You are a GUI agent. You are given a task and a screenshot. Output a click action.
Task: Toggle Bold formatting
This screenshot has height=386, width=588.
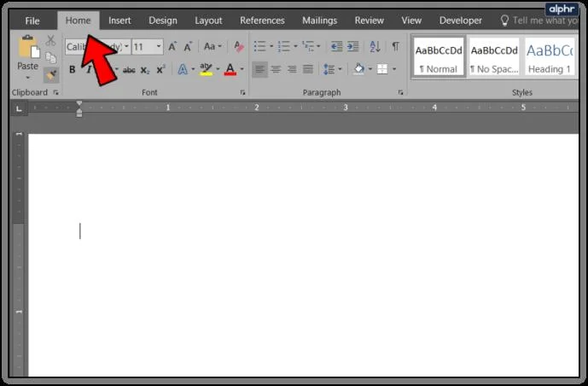[x=73, y=69]
